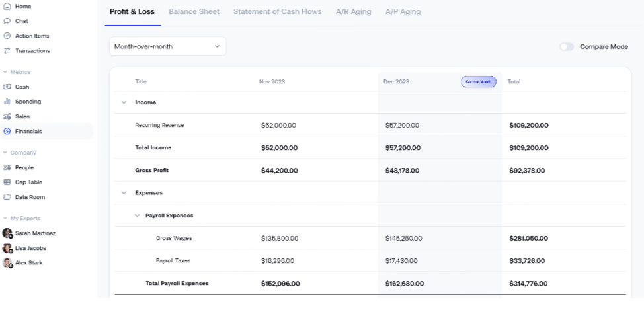Viewport: 644px width, 314px height.
Task: Enable the Compare Mode toggle
Action: click(566, 47)
